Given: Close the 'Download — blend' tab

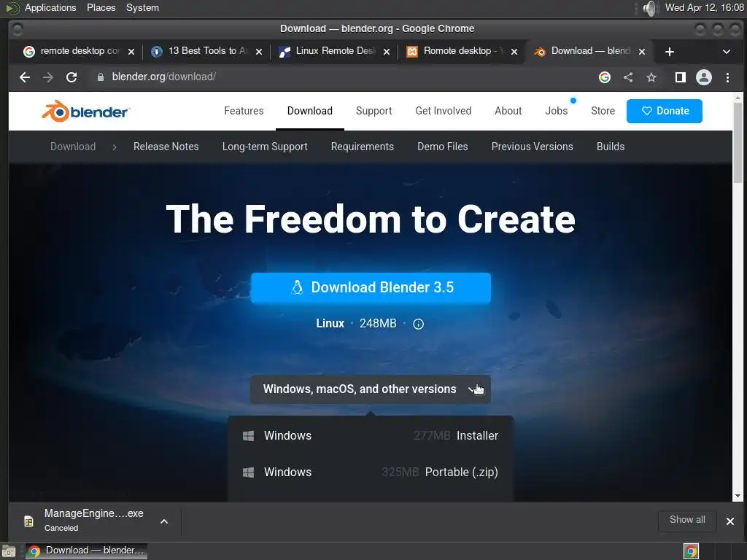Looking at the screenshot, I should coord(642,52).
